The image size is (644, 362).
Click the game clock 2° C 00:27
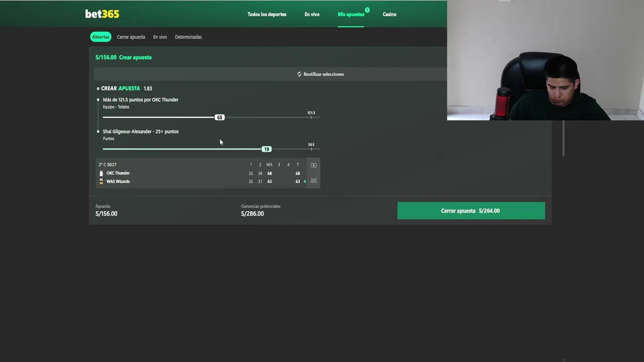(107, 164)
